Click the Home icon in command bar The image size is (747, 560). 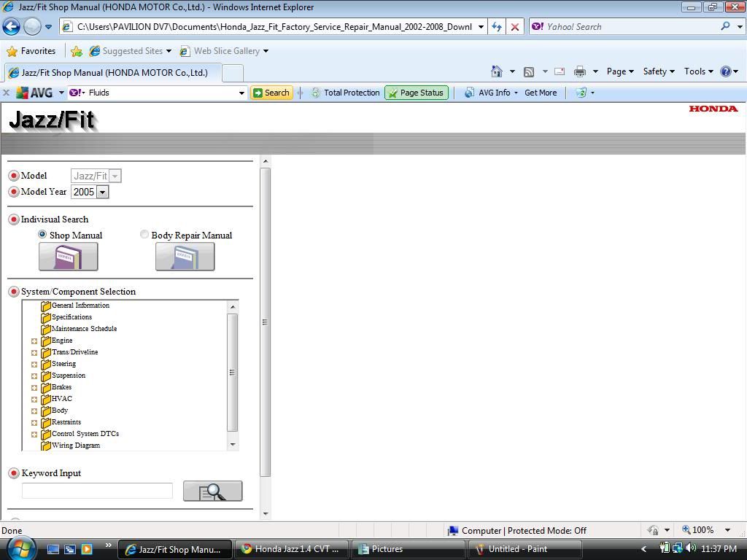coord(496,71)
